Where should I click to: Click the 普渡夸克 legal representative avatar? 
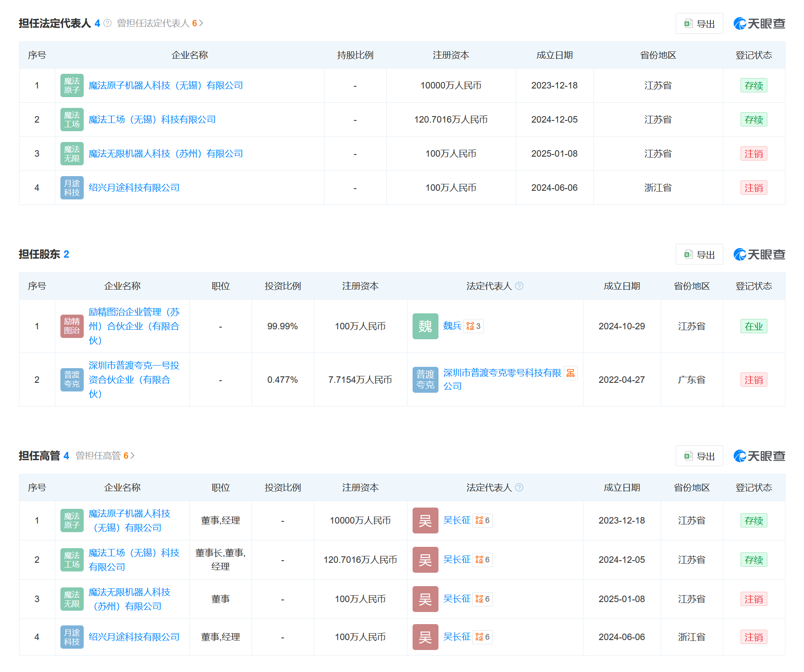tap(425, 380)
